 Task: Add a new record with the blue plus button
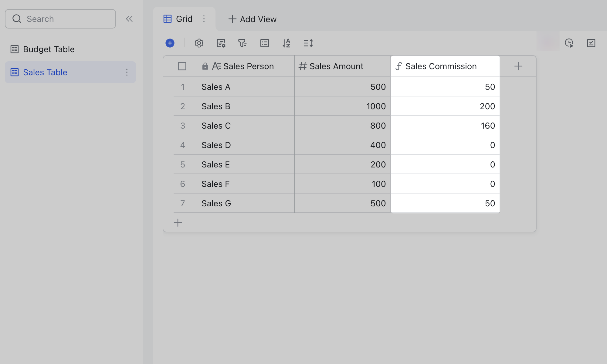(x=170, y=43)
